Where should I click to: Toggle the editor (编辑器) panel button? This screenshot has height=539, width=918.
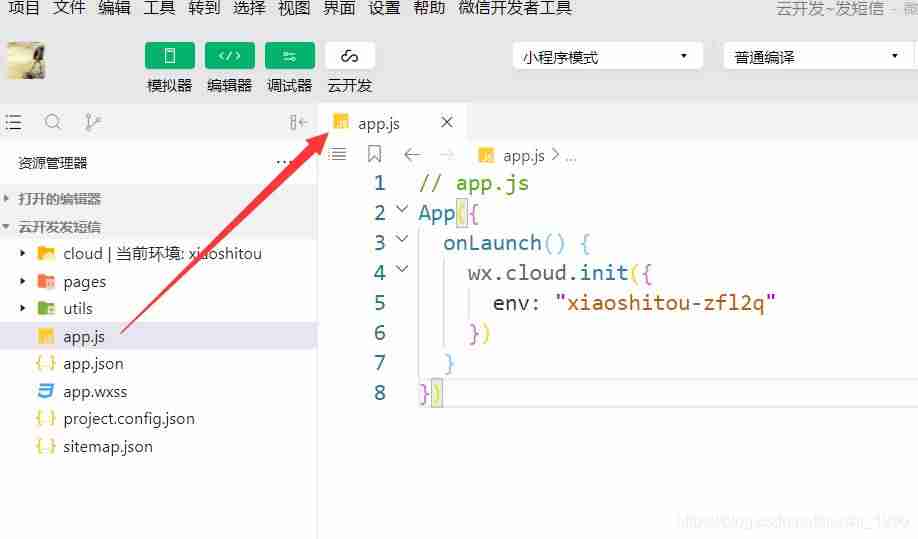pos(230,56)
